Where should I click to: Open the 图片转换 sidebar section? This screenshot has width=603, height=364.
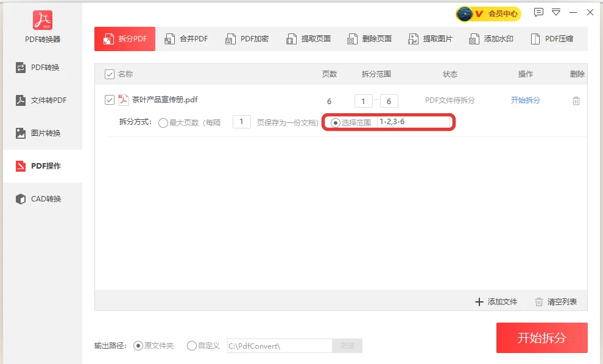click(x=43, y=133)
